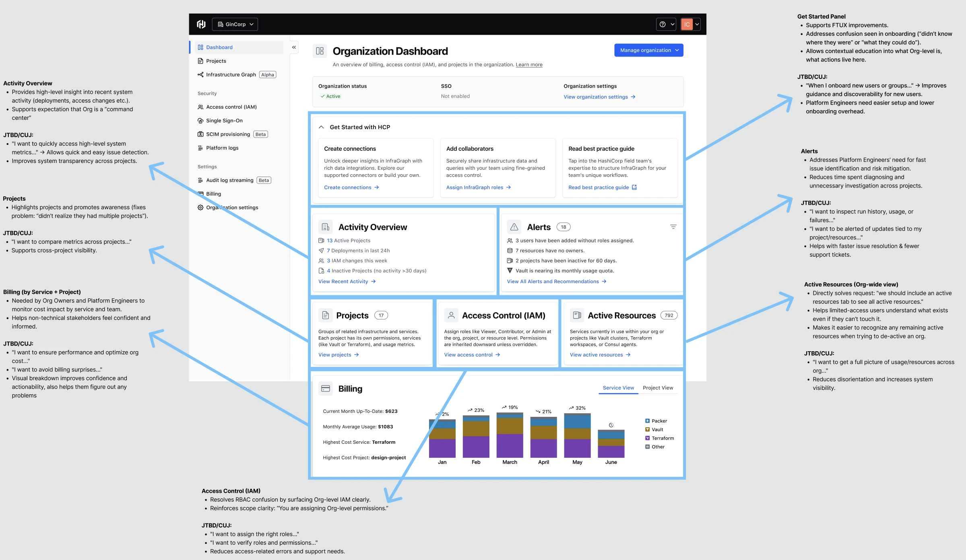966x560 pixels.
Task: Collapse the sidebar with the double-chevron icon
Action: [x=294, y=47]
